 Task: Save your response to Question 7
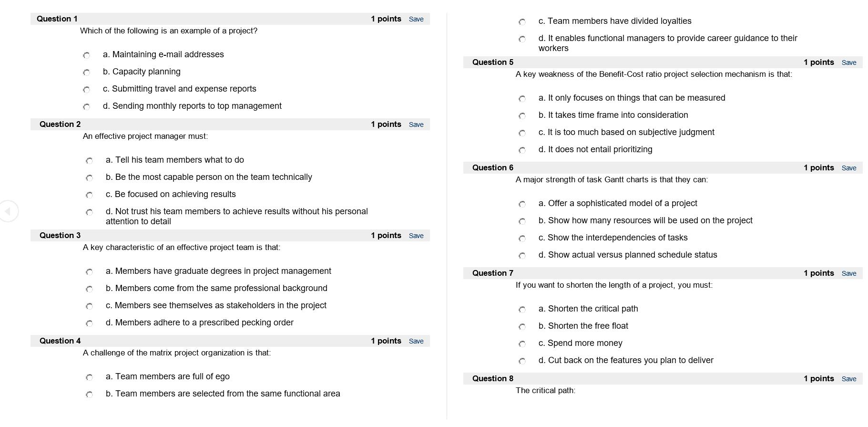[849, 273]
